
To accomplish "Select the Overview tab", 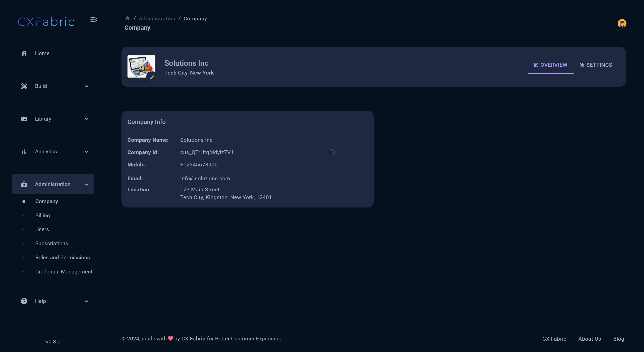I will 550,65.
